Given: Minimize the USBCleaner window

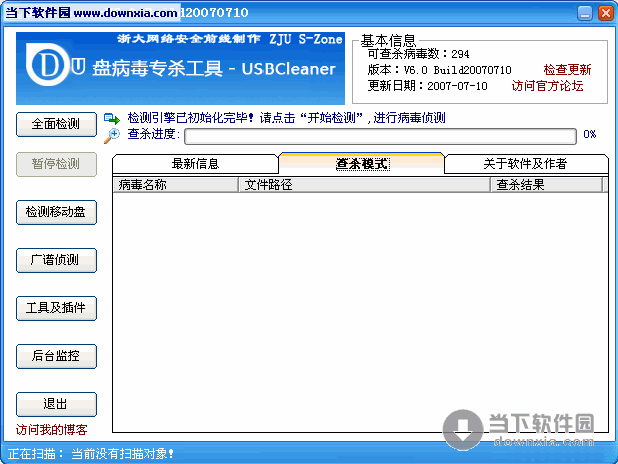Looking at the screenshot, I should click(585, 13).
